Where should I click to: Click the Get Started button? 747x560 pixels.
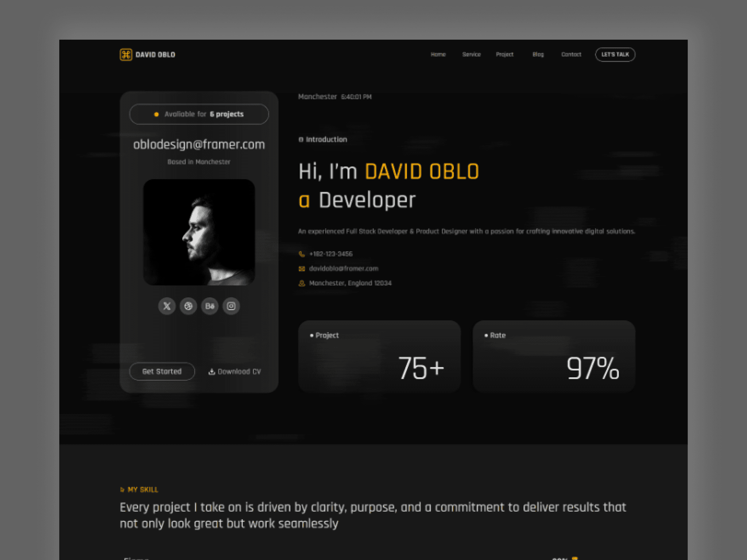click(x=162, y=372)
